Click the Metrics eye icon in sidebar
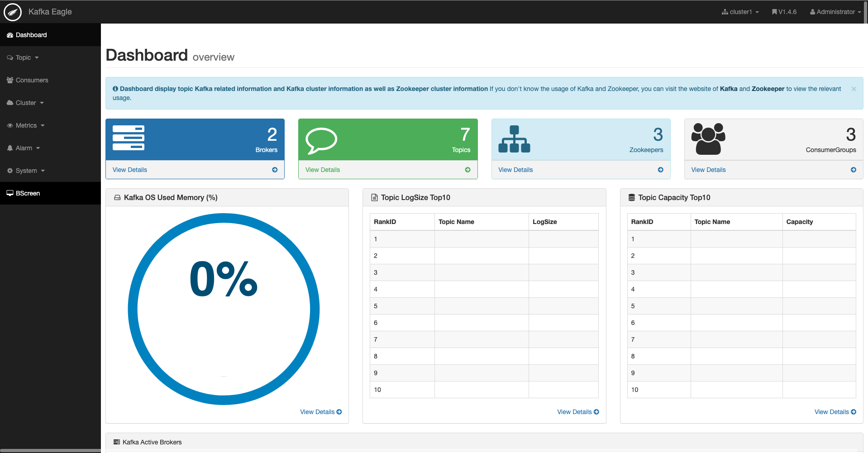This screenshot has width=868, height=453. tap(10, 125)
